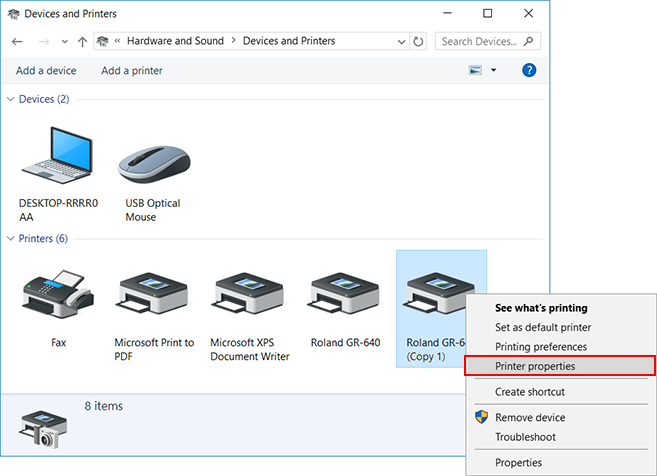Click the search magnifier icon

pyautogui.click(x=528, y=41)
